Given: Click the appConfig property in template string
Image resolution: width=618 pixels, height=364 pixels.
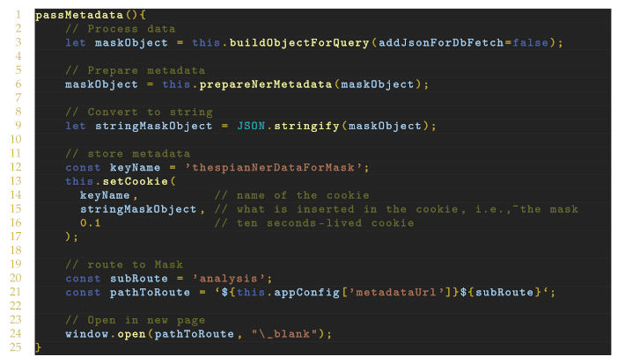Looking at the screenshot, I should pos(310,292).
